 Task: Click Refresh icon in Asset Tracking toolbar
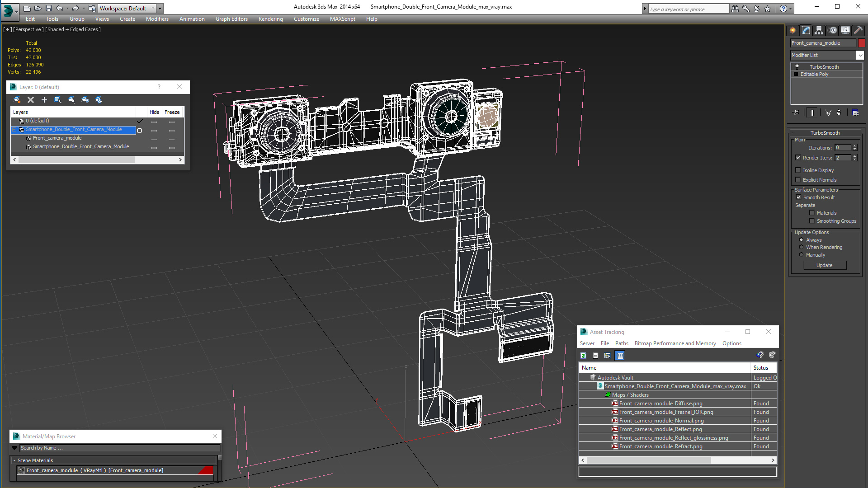point(583,356)
